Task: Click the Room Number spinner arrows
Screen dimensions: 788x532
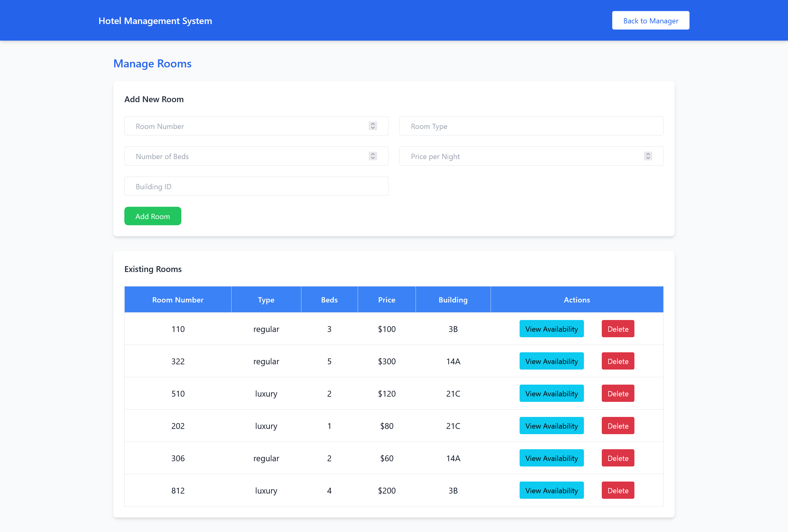Action: pos(373,126)
